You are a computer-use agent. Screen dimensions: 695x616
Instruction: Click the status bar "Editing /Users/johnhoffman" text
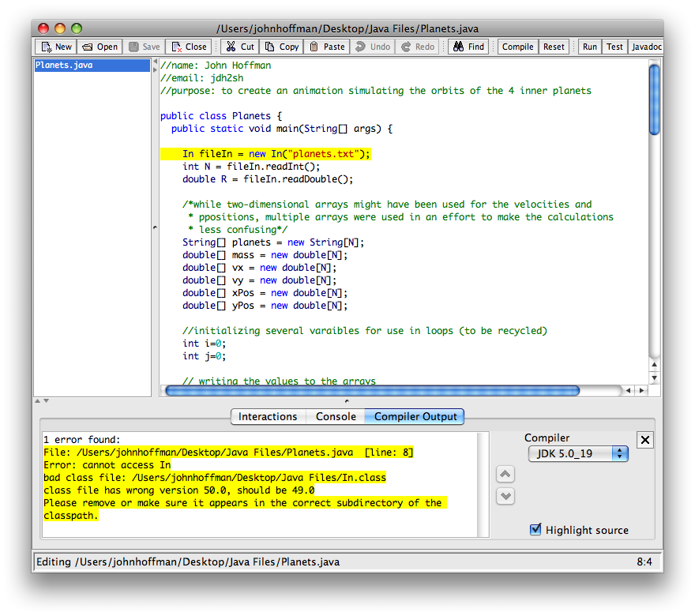[188, 562]
